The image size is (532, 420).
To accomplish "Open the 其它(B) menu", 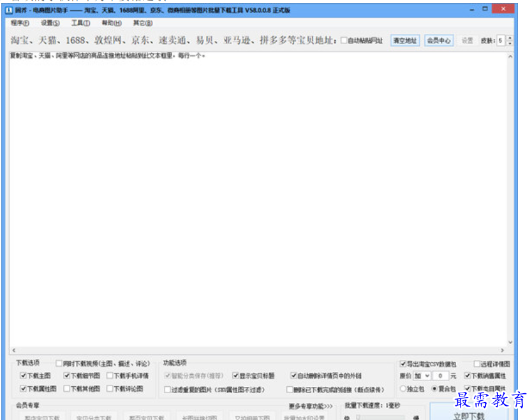I will (142, 23).
